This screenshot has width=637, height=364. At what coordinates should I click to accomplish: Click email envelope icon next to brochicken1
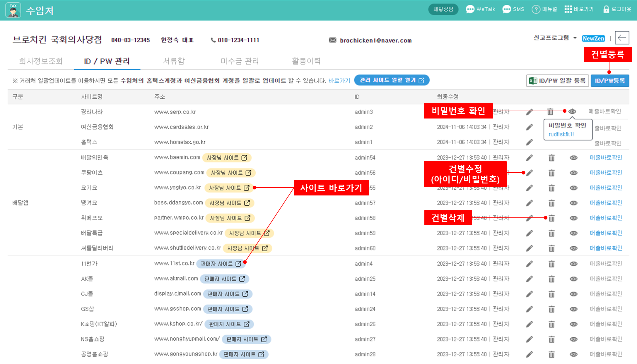[332, 40]
